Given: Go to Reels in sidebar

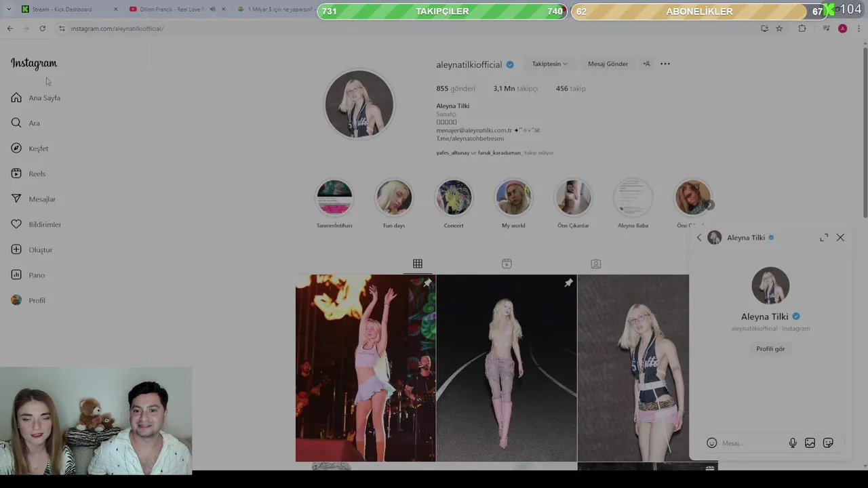Looking at the screenshot, I should (28, 174).
